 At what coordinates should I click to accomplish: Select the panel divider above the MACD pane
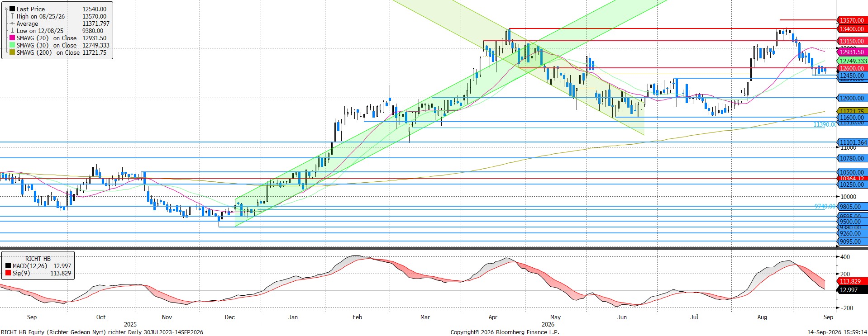click(434, 248)
